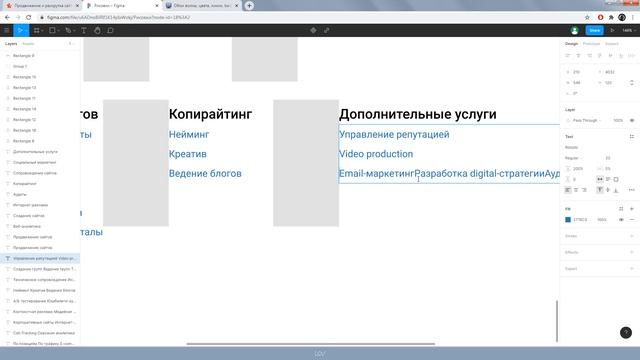Open font weight Regular dropdown
The height and width of the screenshot is (360, 640).
tap(574, 158)
